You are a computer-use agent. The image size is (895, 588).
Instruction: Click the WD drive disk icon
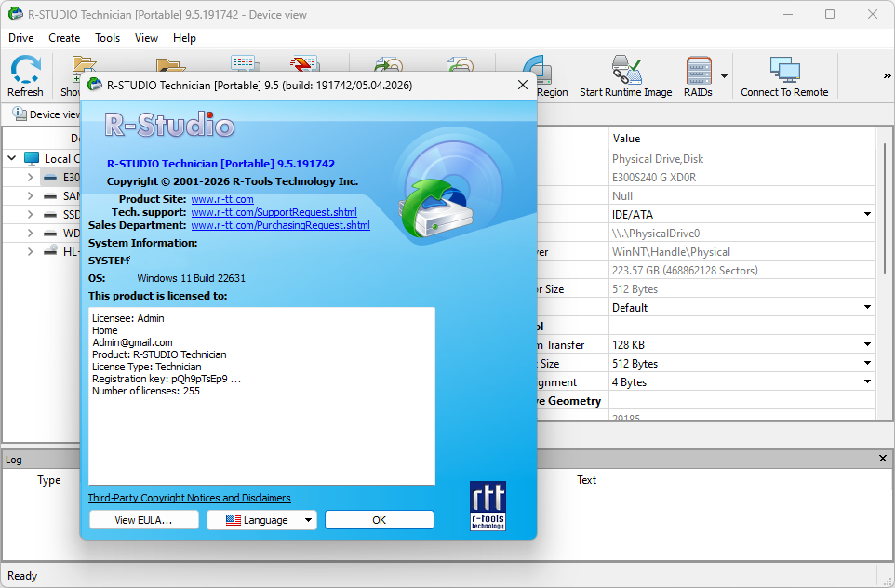click(x=50, y=233)
